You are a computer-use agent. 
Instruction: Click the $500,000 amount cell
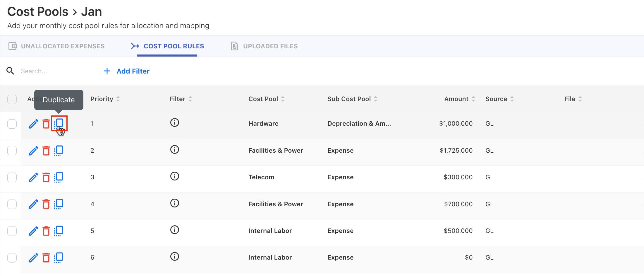458,231
